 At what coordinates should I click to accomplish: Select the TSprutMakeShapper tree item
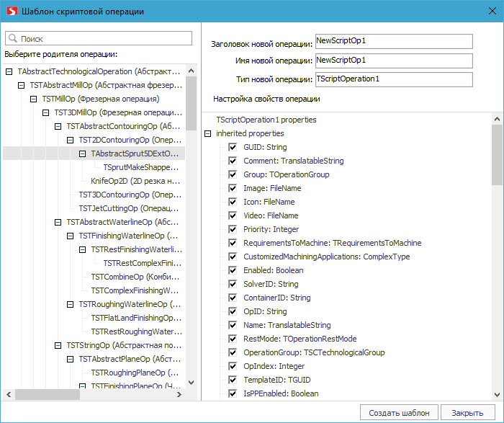pos(140,167)
